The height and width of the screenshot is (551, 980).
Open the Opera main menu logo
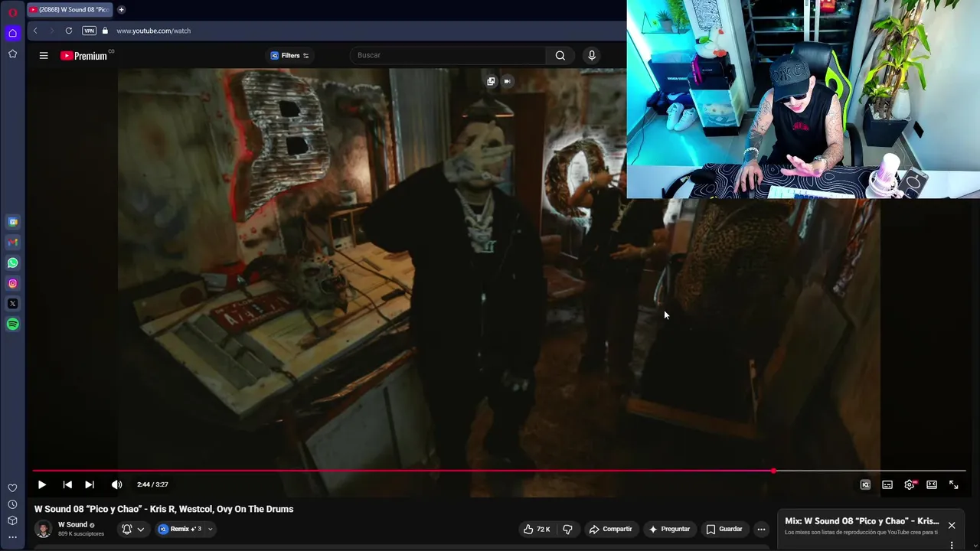tap(12, 12)
